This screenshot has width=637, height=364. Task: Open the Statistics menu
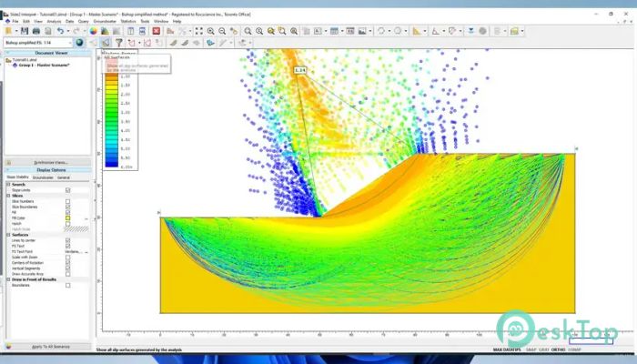coord(128,21)
